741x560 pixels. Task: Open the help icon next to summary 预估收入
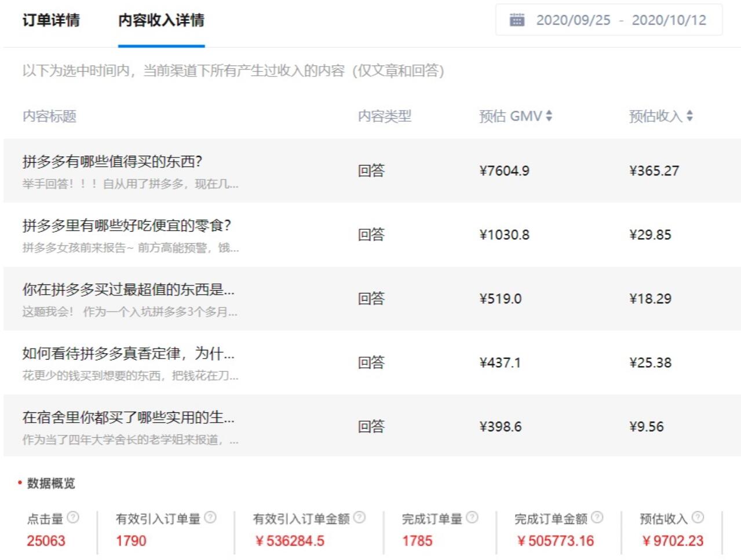[x=698, y=517]
